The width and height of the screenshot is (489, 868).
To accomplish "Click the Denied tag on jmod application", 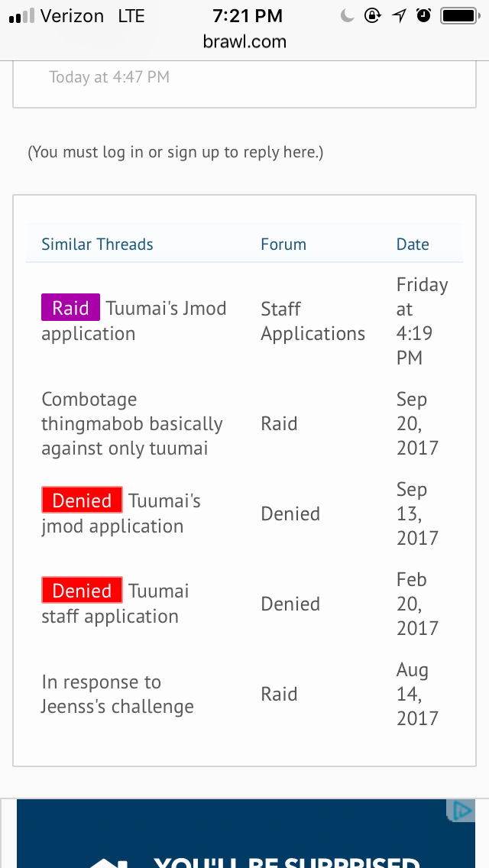I will [82, 500].
